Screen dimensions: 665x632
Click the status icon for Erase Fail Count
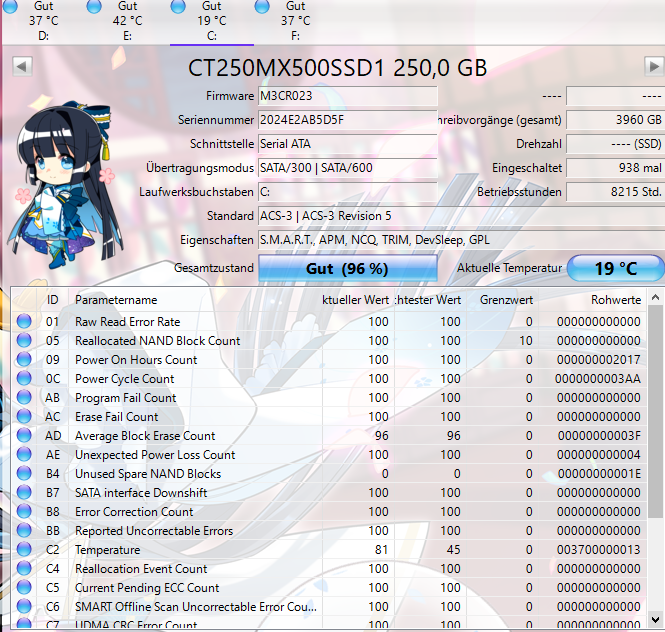(24, 416)
